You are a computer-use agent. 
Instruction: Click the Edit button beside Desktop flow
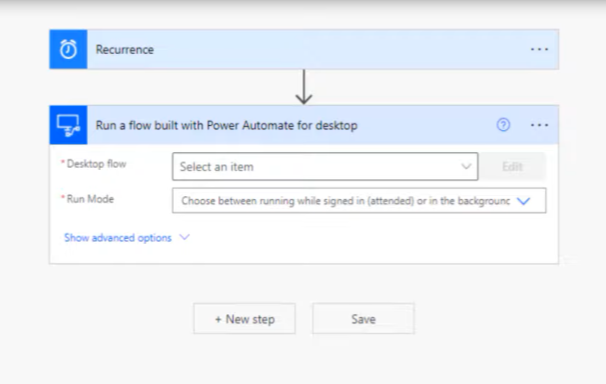[x=512, y=167]
